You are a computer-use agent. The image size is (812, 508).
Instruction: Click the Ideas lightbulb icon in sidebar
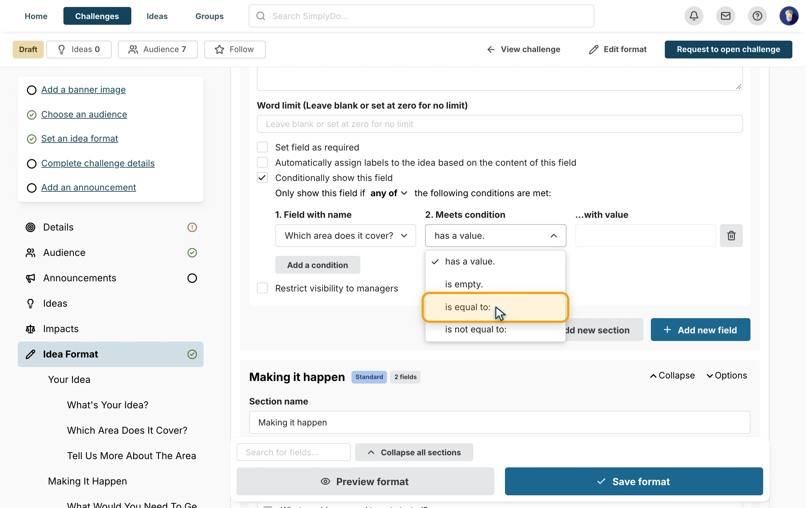coord(30,304)
